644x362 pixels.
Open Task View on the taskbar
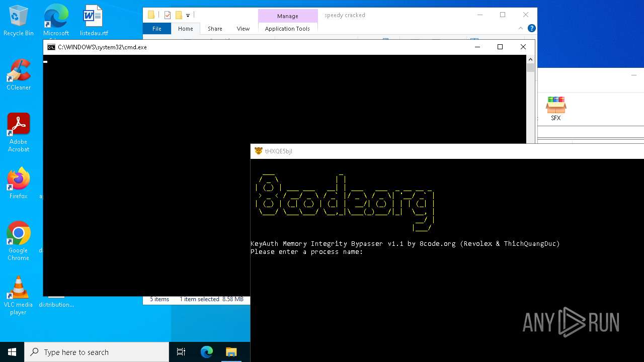pos(181,352)
